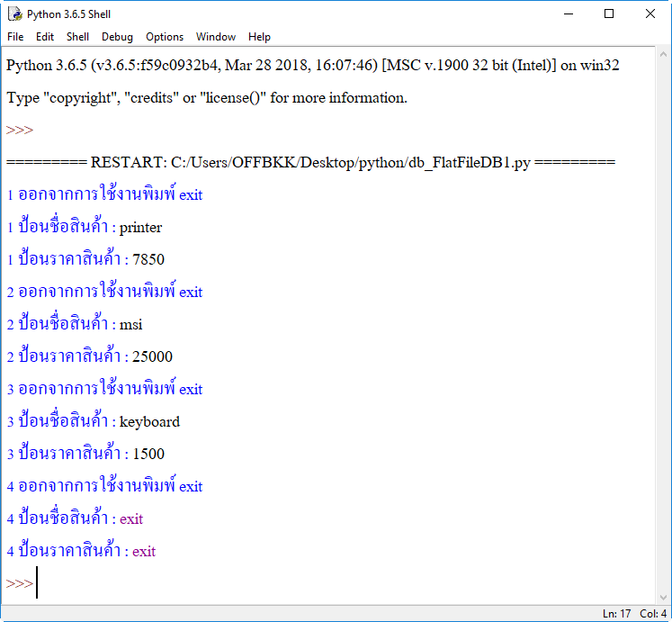Click the Ln: 17 status bar indicator
This screenshot has height=622, width=672.
click(x=616, y=614)
